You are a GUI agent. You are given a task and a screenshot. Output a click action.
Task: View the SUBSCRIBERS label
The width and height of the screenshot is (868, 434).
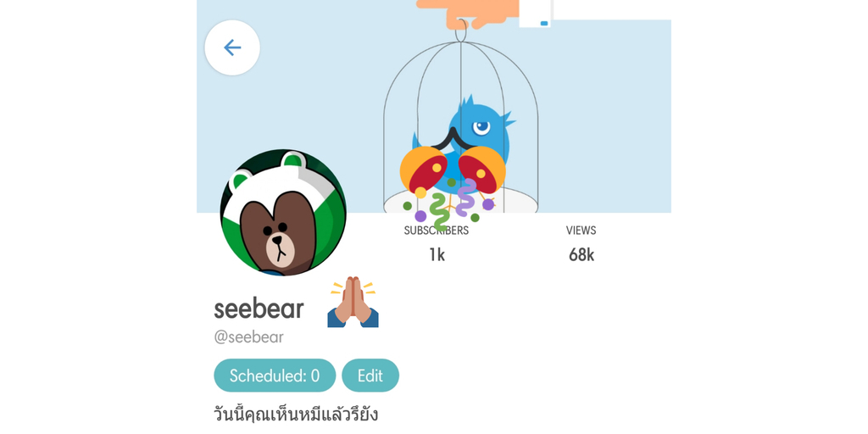click(x=437, y=231)
